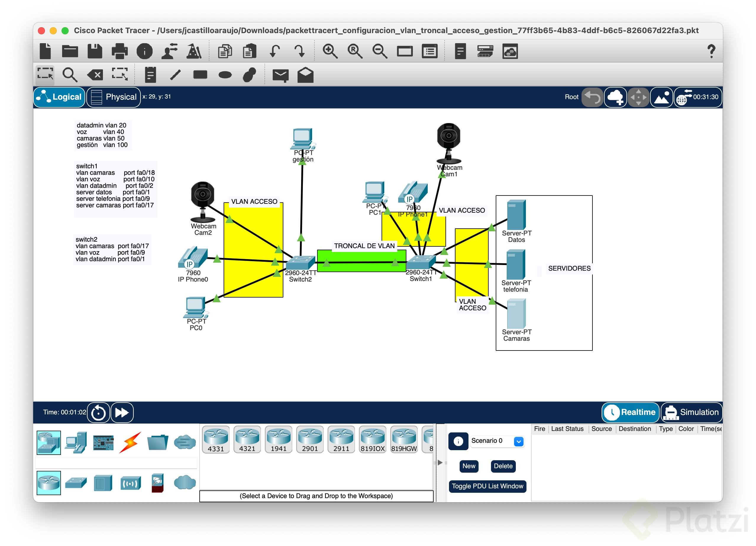Pick the 2911 router model
Screen dimensions: 756x546
click(341, 439)
